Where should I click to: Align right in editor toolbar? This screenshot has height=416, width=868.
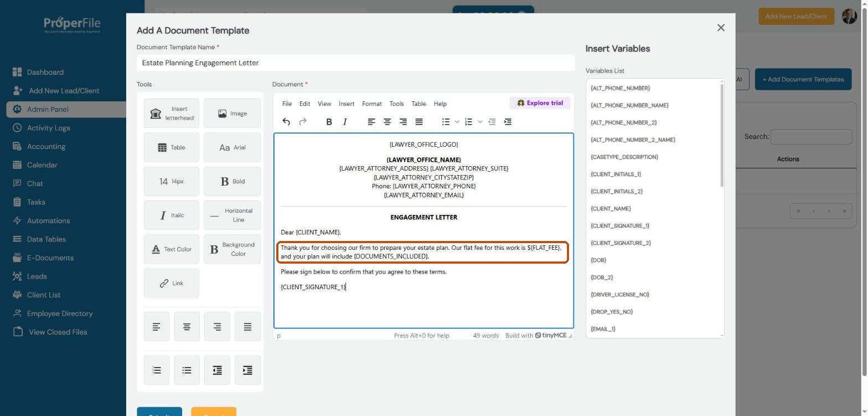404,122
